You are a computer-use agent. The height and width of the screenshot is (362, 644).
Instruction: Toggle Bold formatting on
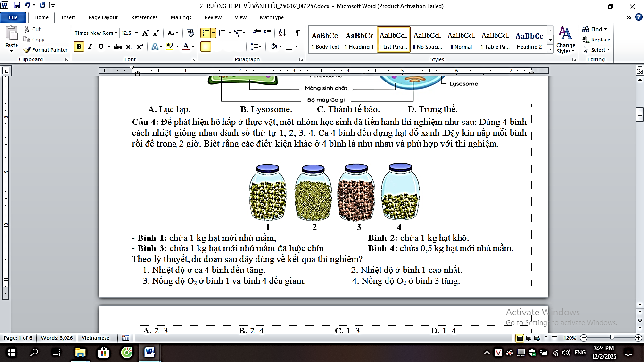click(x=79, y=47)
